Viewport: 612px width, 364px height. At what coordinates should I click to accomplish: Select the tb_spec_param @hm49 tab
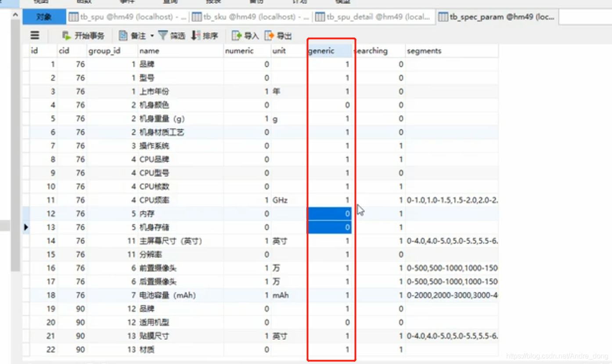pos(497,17)
